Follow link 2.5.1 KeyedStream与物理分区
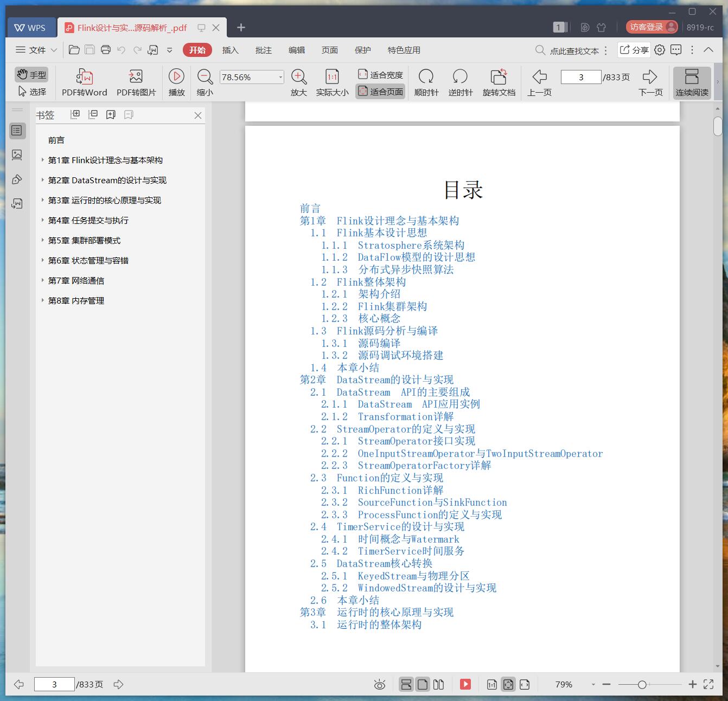Screen dimensions: 728x701 pyautogui.click(x=395, y=576)
